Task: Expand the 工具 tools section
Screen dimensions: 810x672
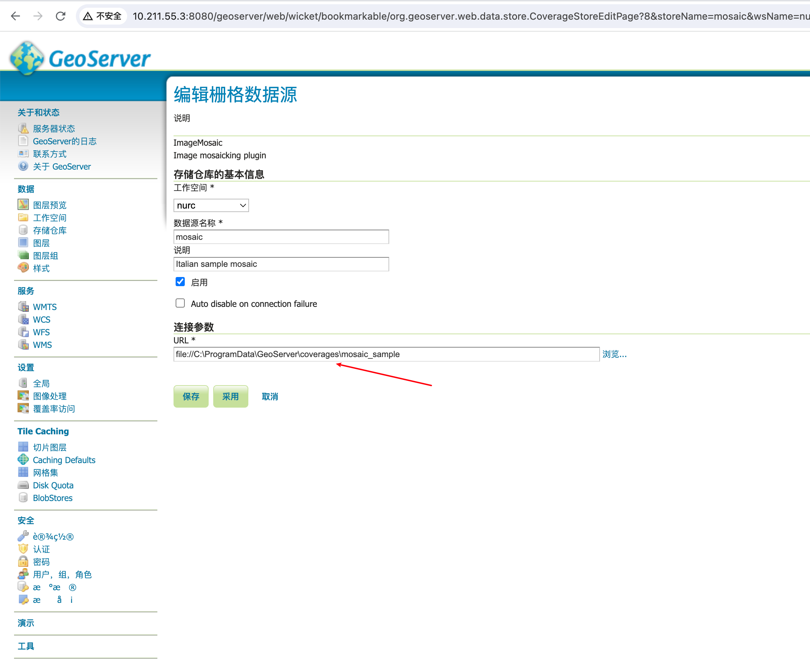Action: pyautogui.click(x=26, y=646)
